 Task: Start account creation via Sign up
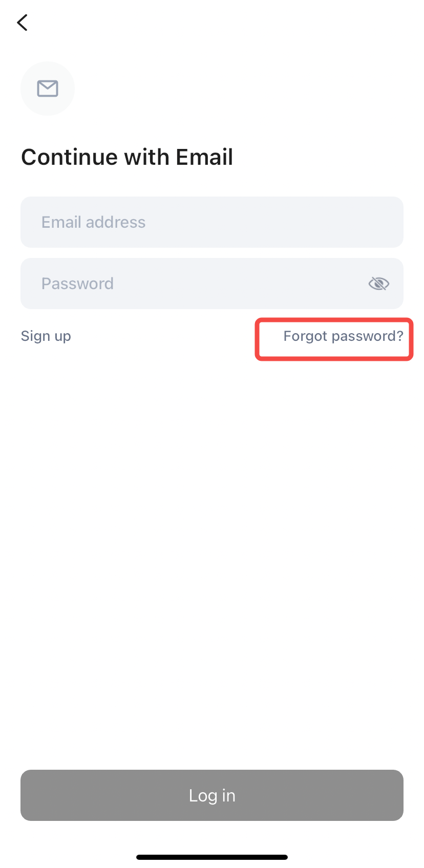[46, 336]
